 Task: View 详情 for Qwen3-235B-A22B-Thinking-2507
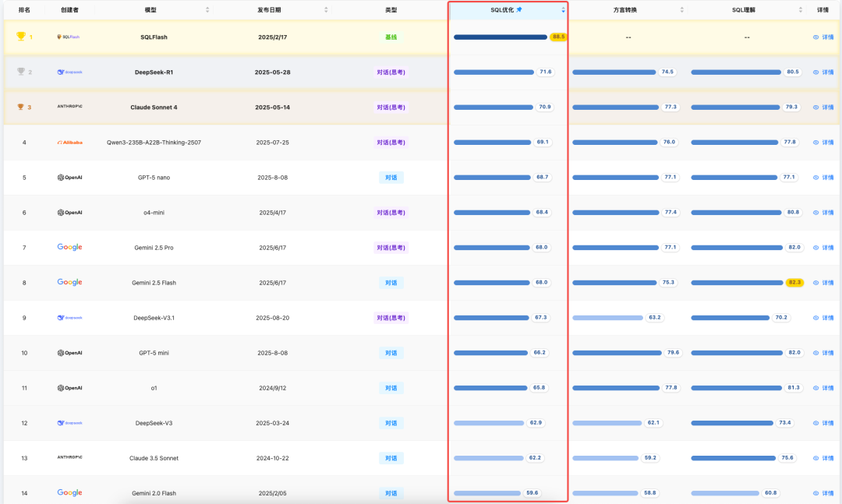click(823, 143)
